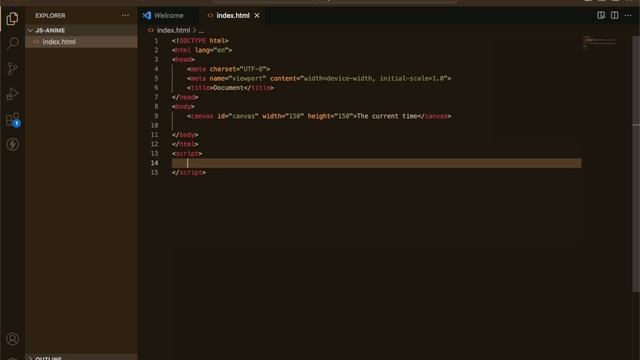This screenshot has width=640, height=360.
Task: Open the Search view icon
Action: tap(12, 43)
